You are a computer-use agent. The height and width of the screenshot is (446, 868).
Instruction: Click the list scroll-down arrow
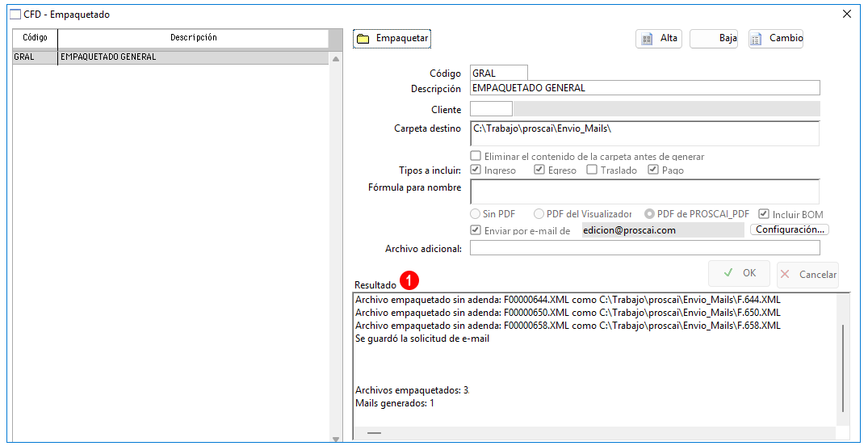point(335,439)
